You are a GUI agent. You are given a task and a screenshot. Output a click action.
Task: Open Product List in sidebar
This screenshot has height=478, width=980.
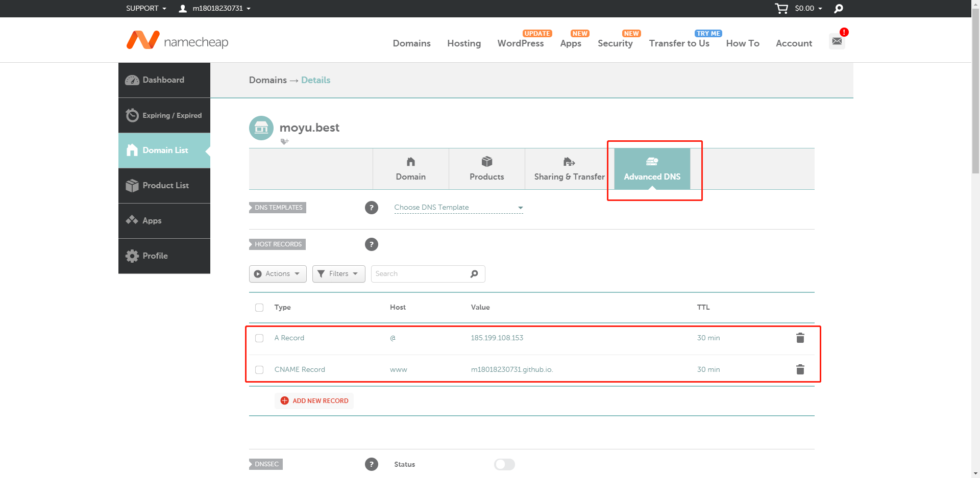pos(164,186)
